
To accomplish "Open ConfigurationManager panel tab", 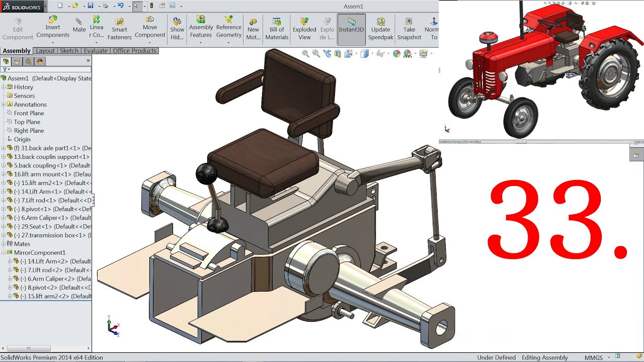I will [x=29, y=61].
